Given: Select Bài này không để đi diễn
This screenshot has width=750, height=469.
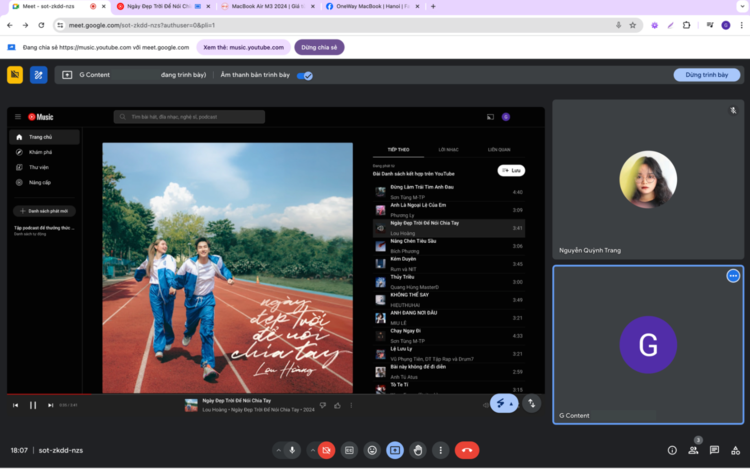Looking at the screenshot, I should click(449, 372).
